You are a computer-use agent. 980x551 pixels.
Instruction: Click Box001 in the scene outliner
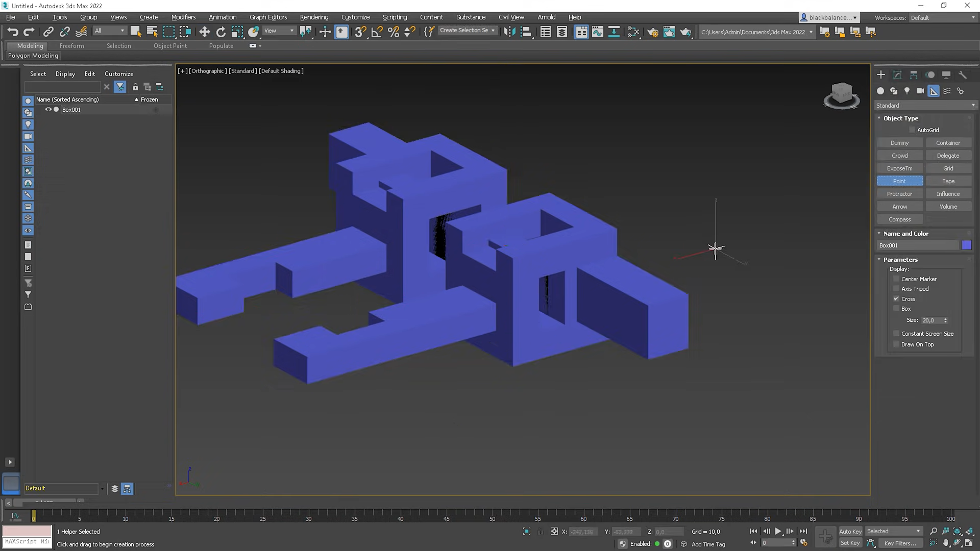click(x=72, y=110)
